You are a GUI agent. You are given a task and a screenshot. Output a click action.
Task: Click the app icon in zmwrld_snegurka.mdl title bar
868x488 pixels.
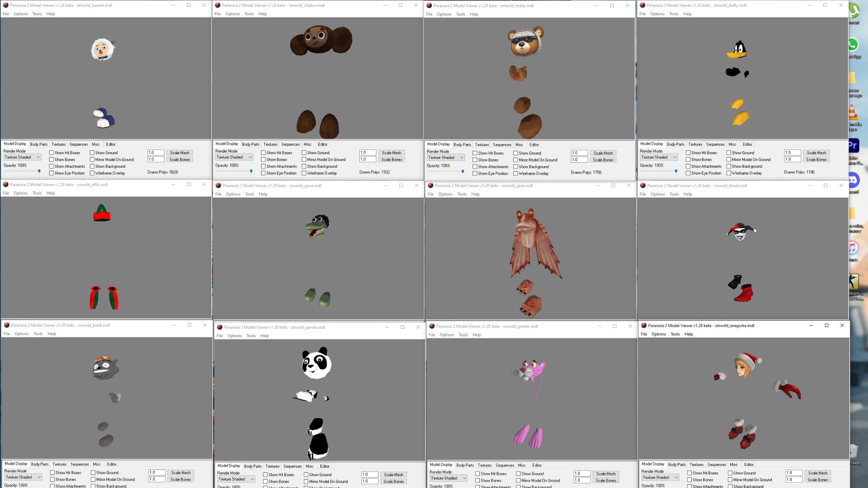pyautogui.click(x=644, y=325)
